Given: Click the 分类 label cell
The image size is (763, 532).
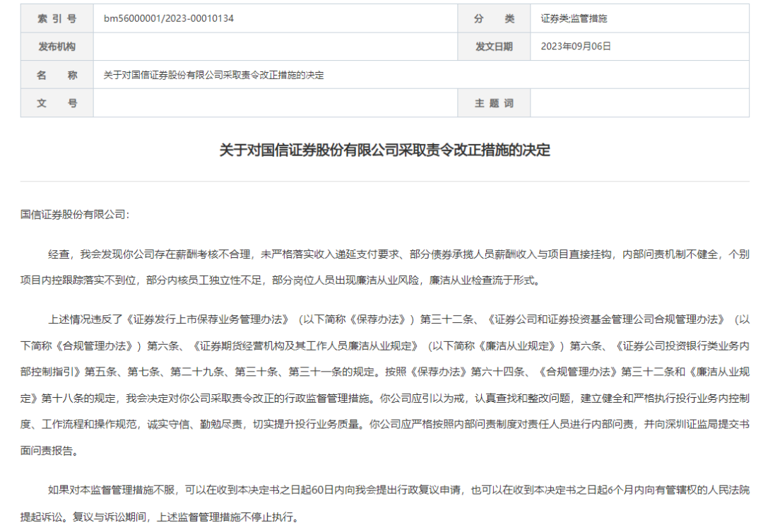Looking at the screenshot, I should 494,18.
